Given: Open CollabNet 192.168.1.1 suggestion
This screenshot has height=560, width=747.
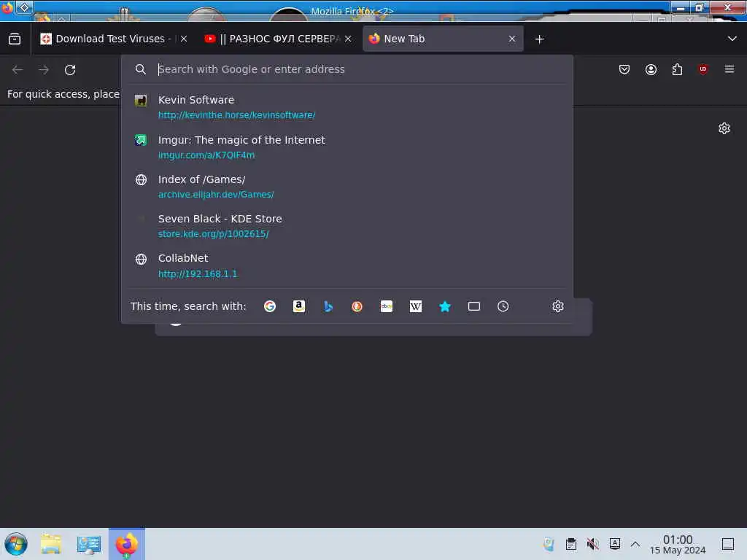Looking at the screenshot, I should [347, 265].
